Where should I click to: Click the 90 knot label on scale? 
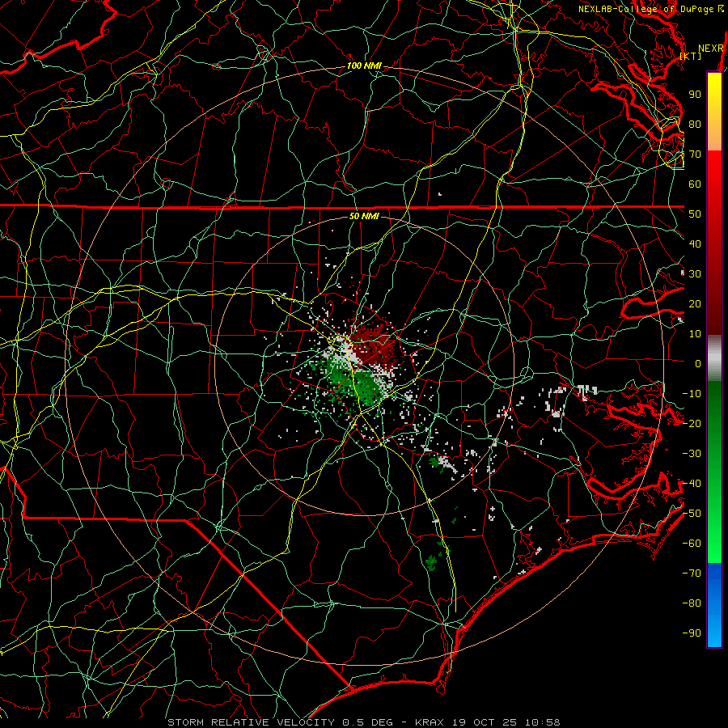pos(695,95)
